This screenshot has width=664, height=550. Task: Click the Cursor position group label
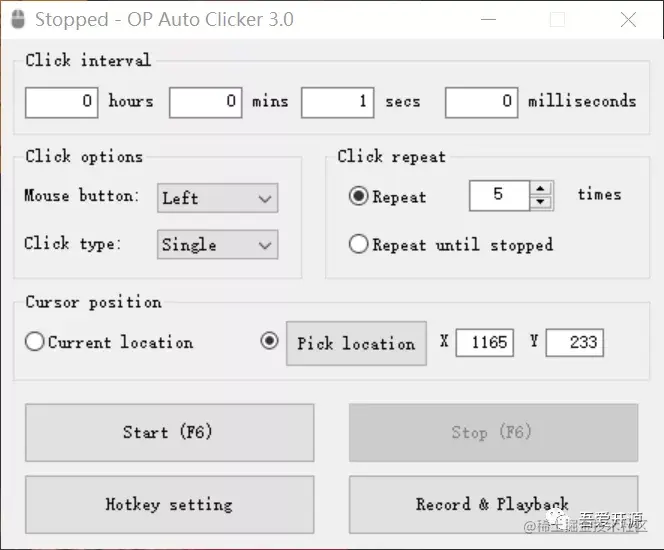click(x=93, y=302)
